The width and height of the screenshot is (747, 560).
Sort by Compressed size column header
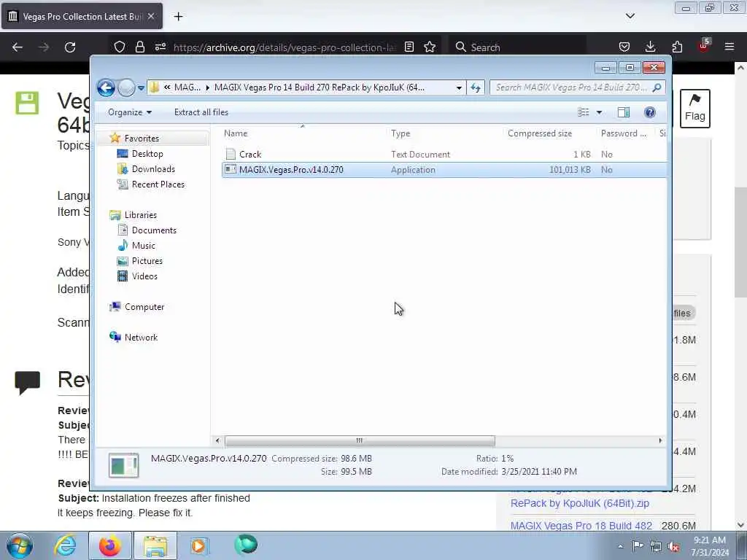540,133
